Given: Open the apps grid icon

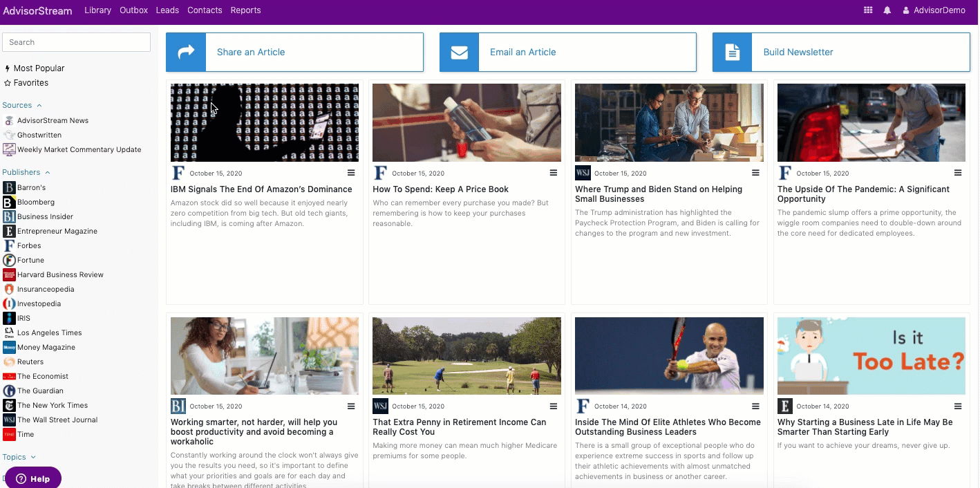Looking at the screenshot, I should click(868, 10).
